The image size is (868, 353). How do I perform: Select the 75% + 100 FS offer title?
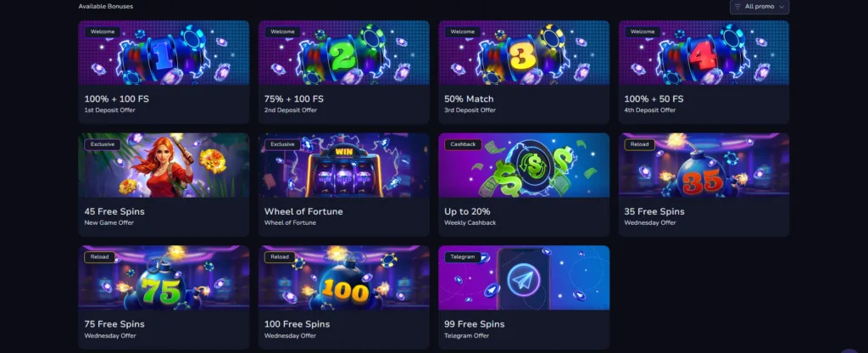click(294, 98)
